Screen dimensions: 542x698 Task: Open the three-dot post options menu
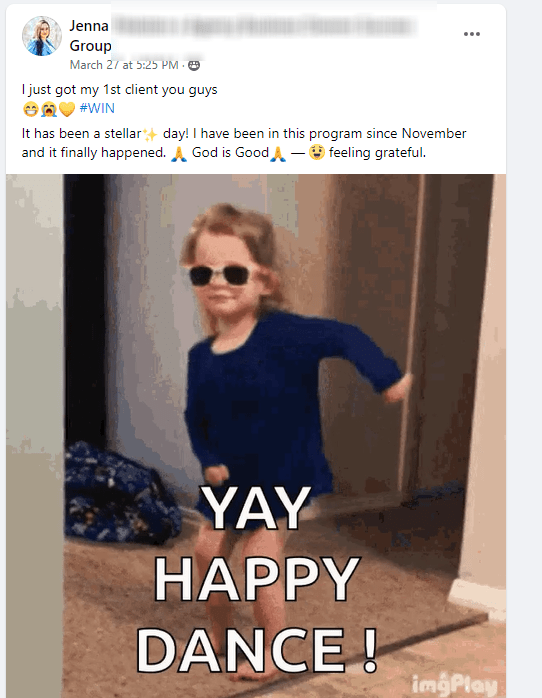coord(471,34)
